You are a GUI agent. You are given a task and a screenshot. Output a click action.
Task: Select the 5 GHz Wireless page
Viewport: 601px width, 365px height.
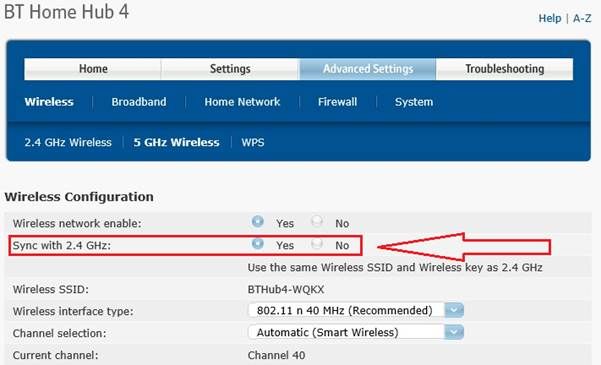tap(176, 143)
